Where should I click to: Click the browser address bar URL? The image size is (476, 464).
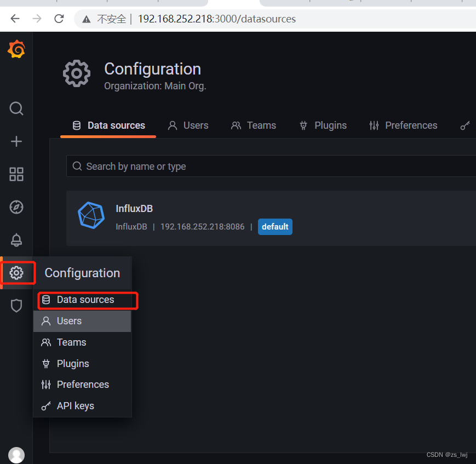pos(217,19)
